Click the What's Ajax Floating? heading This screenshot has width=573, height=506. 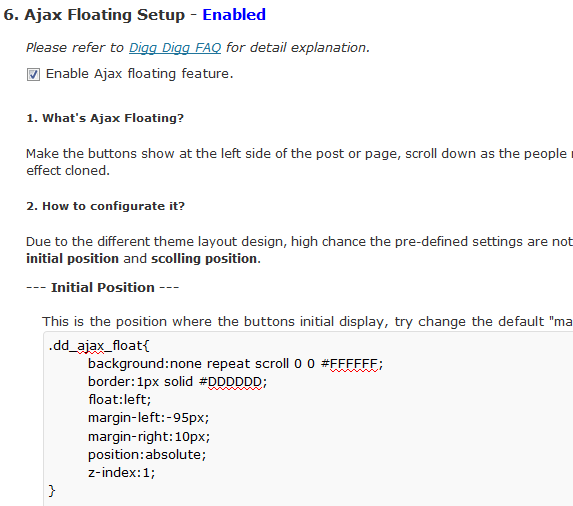click(105, 118)
